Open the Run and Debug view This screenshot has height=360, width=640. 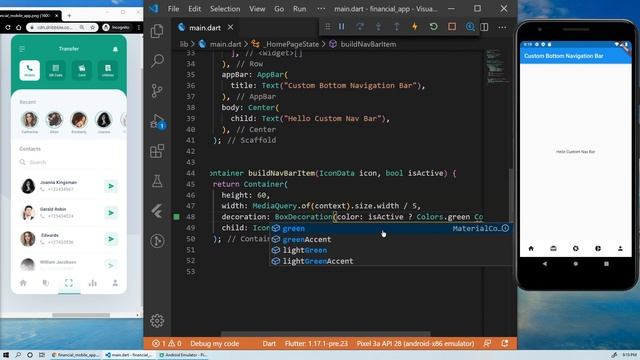click(157, 121)
